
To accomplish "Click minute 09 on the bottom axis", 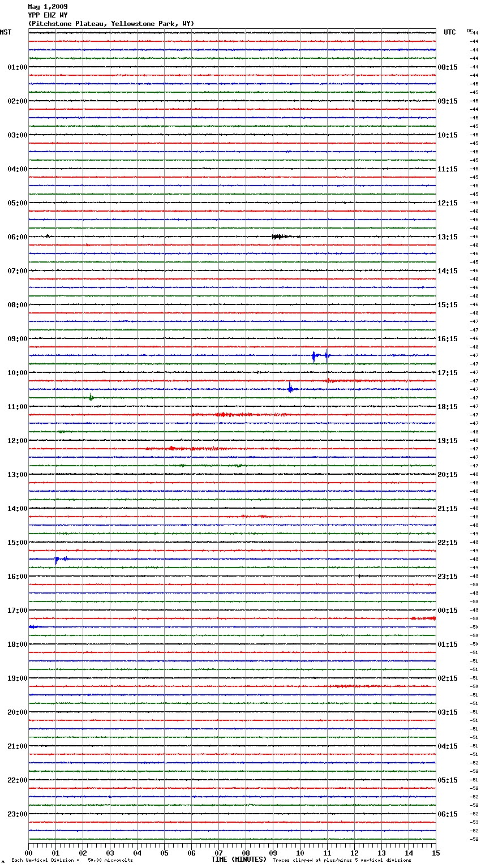I will point(273,853).
